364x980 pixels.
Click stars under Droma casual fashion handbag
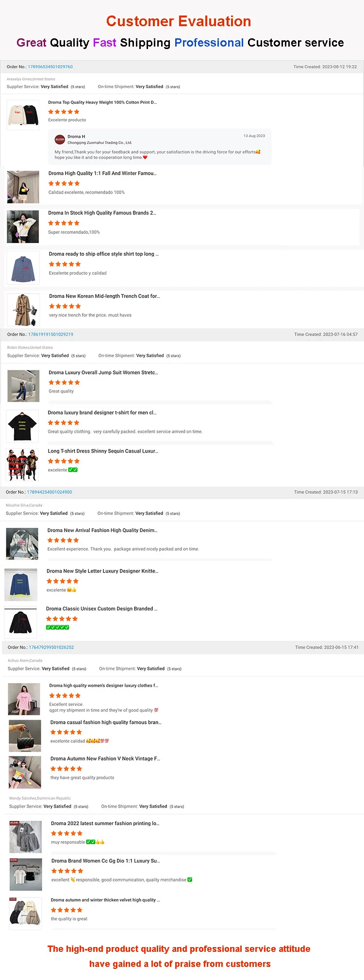click(x=66, y=732)
